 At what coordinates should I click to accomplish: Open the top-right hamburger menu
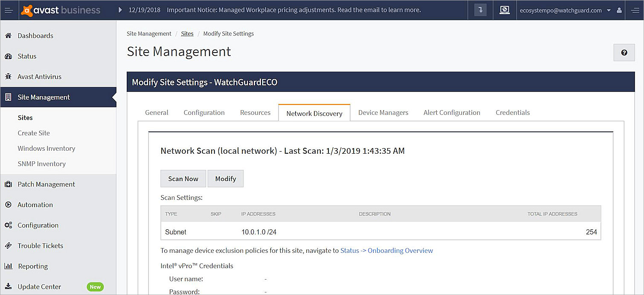click(635, 10)
